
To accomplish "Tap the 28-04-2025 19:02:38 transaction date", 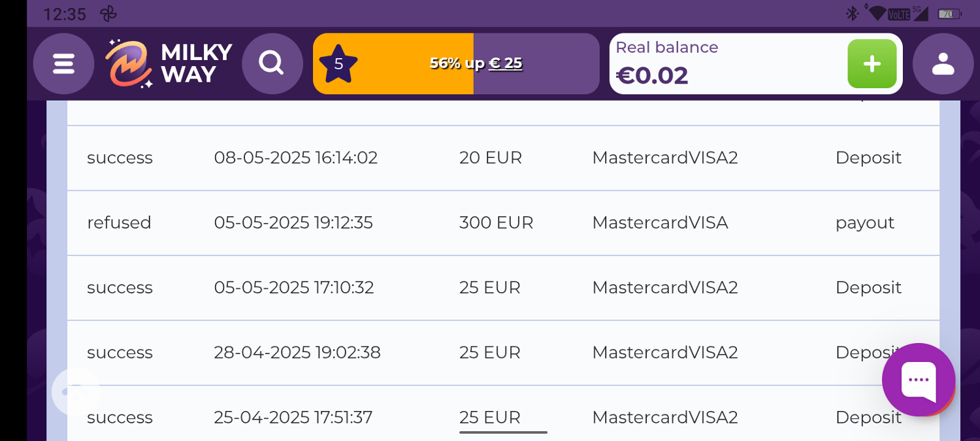I will click(x=297, y=353).
